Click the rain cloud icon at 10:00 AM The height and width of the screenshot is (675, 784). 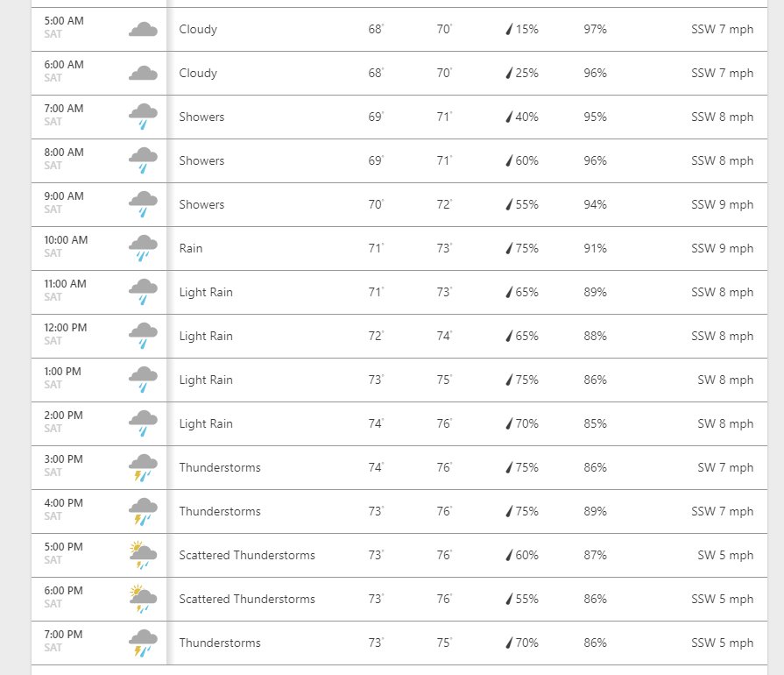[x=143, y=248]
